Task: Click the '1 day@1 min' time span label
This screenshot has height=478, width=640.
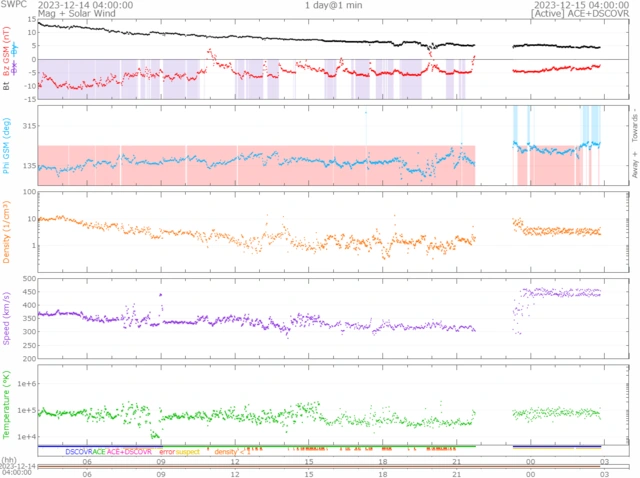Action: point(334,5)
